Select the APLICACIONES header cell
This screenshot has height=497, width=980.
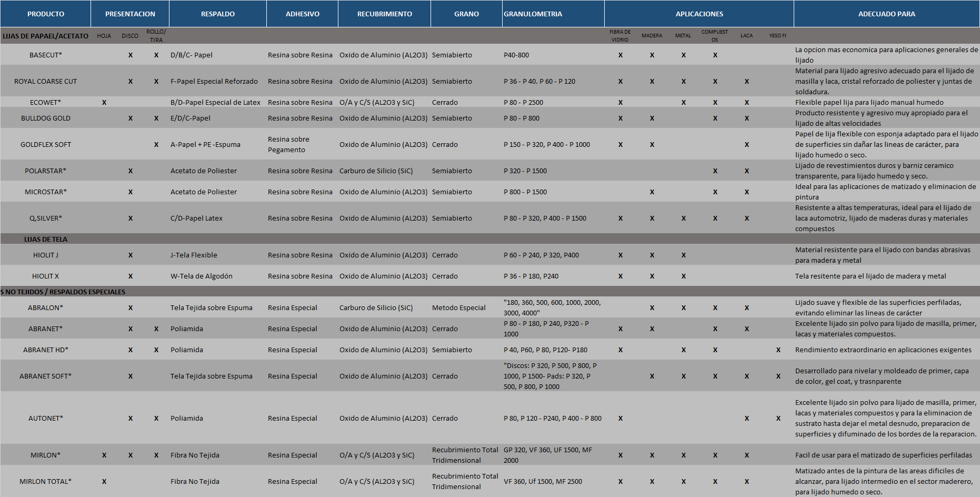(699, 14)
